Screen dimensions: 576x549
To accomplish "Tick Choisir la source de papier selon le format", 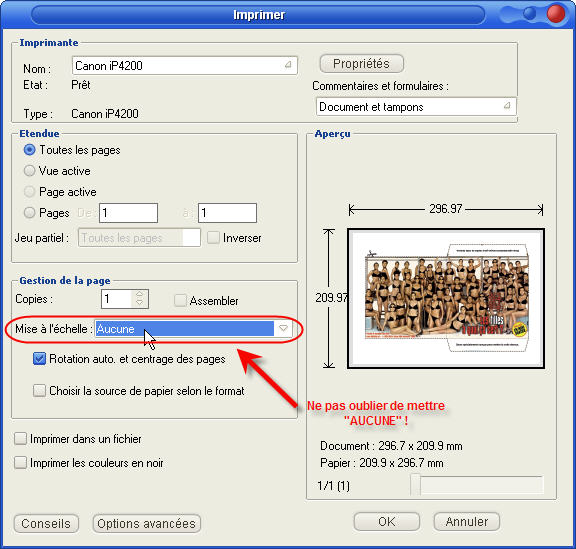I will tap(39, 391).
